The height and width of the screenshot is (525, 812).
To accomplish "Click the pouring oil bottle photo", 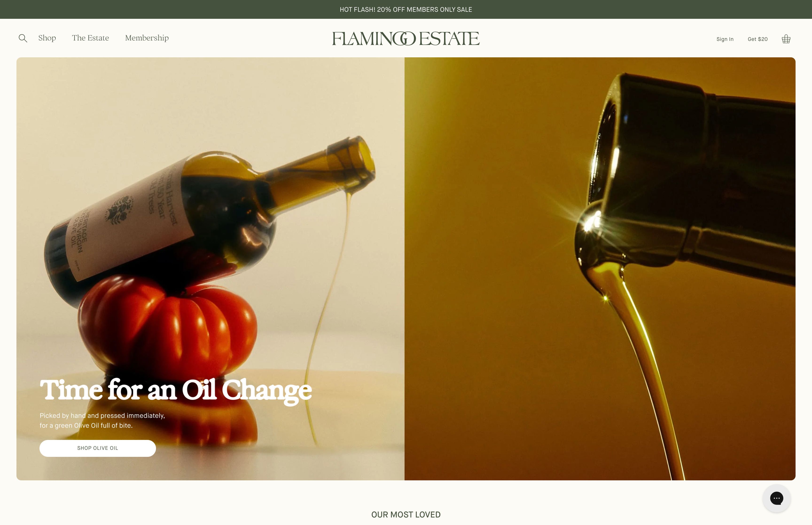I will click(600, 269).
